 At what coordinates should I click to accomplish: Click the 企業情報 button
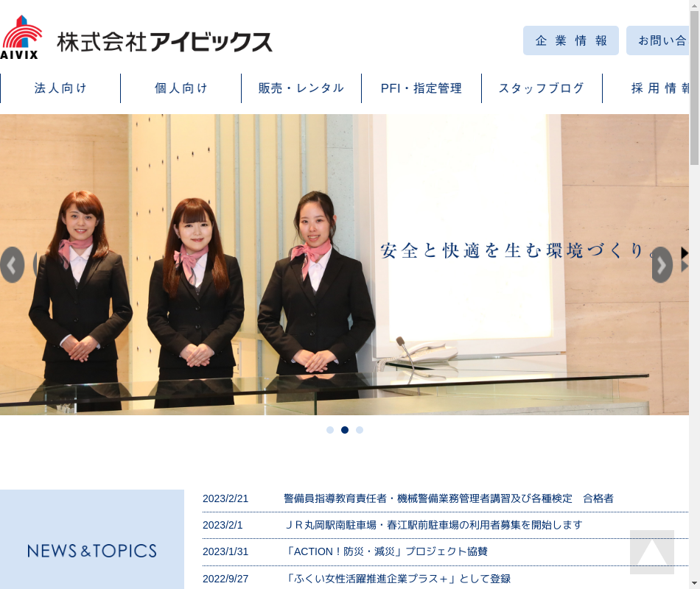(x=571, y=40)
